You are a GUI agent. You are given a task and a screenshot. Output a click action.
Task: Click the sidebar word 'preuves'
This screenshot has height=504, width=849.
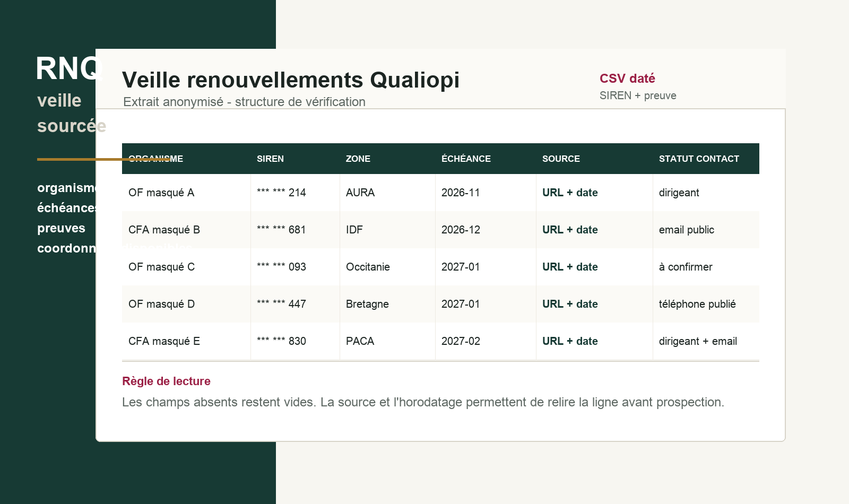61,229
